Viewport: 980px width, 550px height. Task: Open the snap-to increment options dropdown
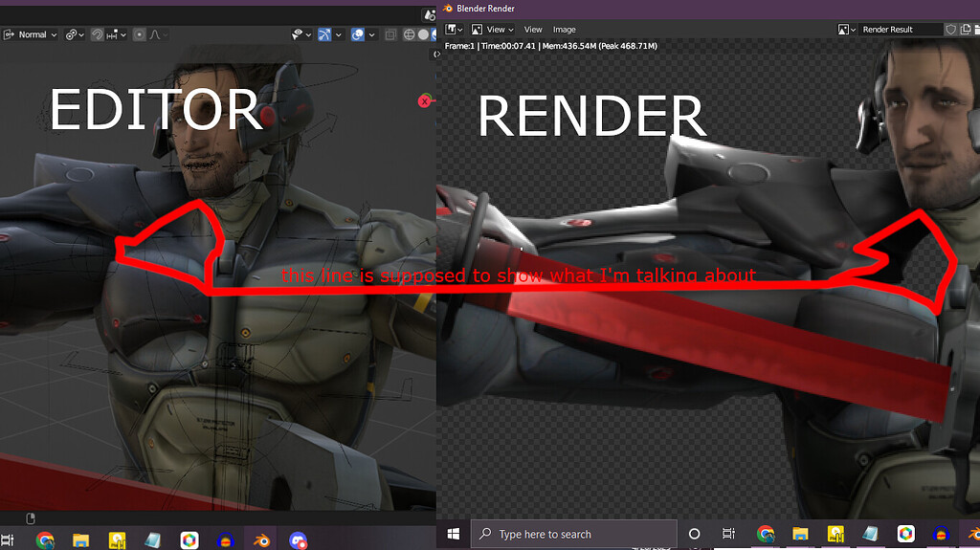pyautogui.click(x=117, y=35)
